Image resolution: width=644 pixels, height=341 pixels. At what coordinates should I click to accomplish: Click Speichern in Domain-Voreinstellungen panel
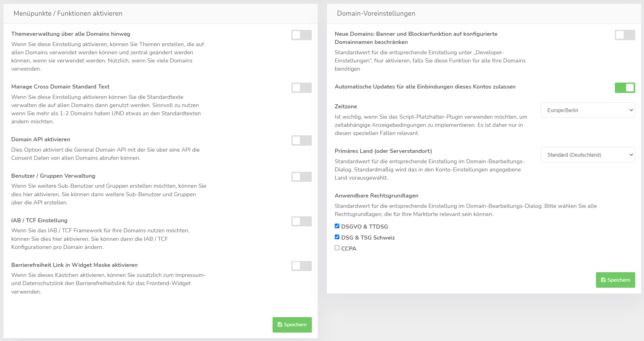(618, 280)
